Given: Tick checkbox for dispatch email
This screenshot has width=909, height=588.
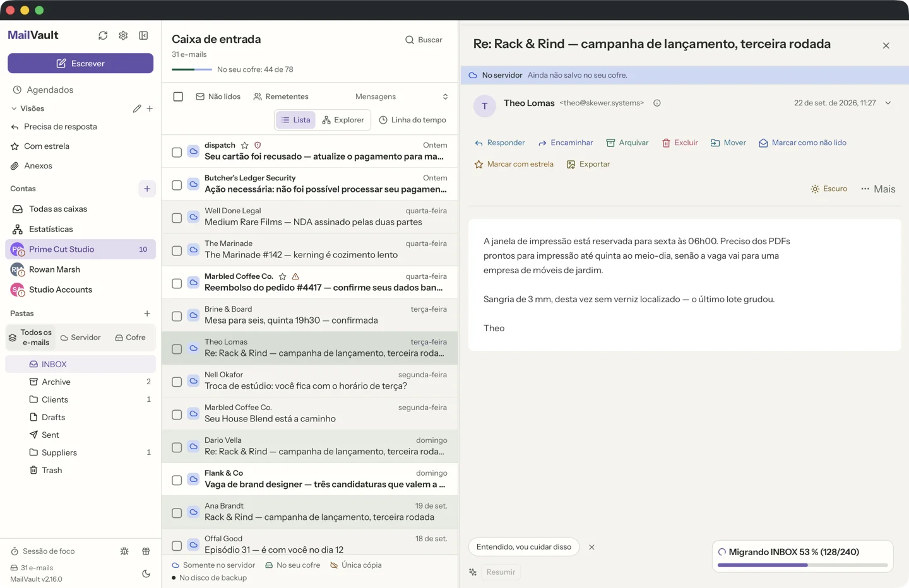Looking at the screenshot, I should point(177,152).
